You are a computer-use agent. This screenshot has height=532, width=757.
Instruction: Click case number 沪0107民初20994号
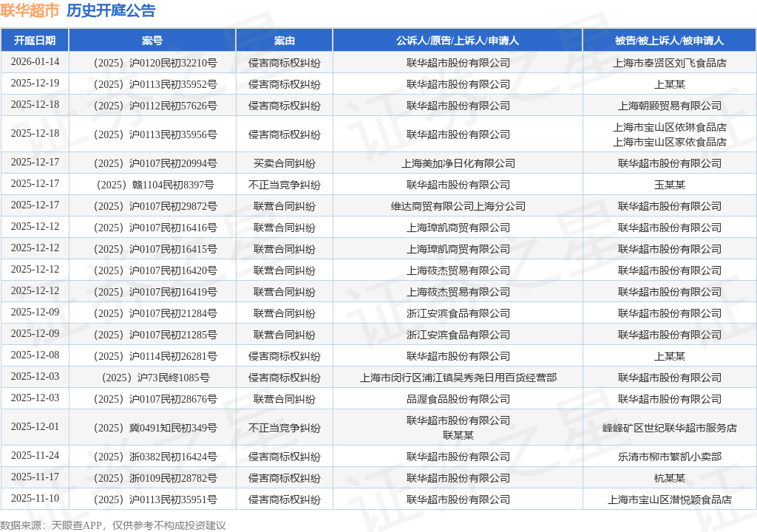coord(155,163)
